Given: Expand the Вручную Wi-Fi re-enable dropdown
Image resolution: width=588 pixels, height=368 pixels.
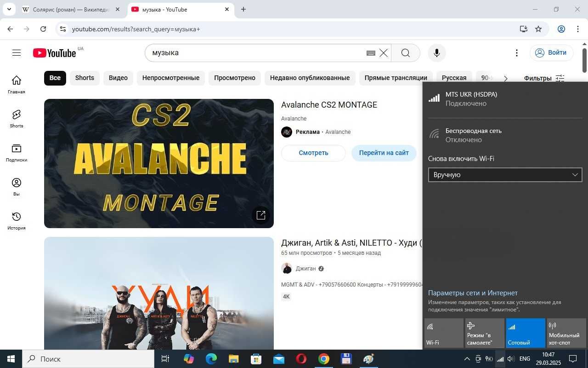Looking at the screenshot, I should point(505,175).
